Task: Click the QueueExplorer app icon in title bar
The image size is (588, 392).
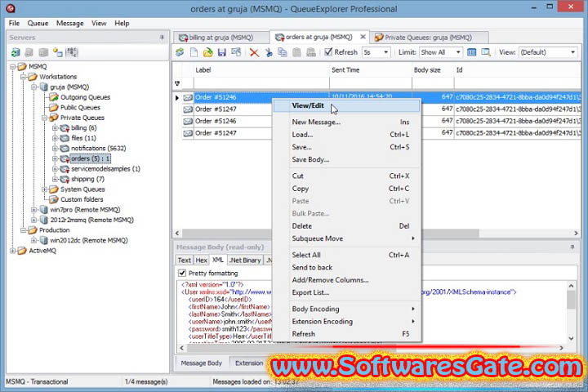Action: click(x=11, y=8)
